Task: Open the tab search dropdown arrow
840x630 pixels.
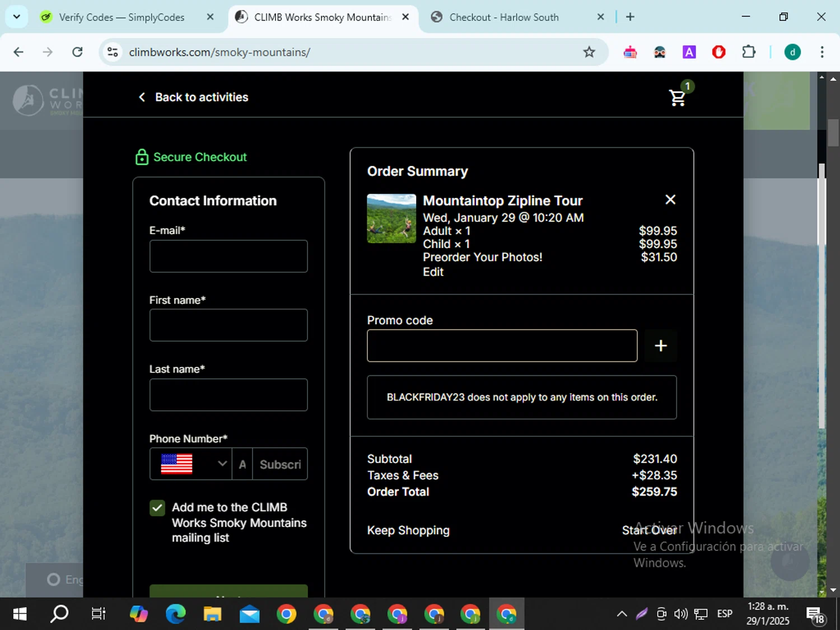Action: [16, 17]
